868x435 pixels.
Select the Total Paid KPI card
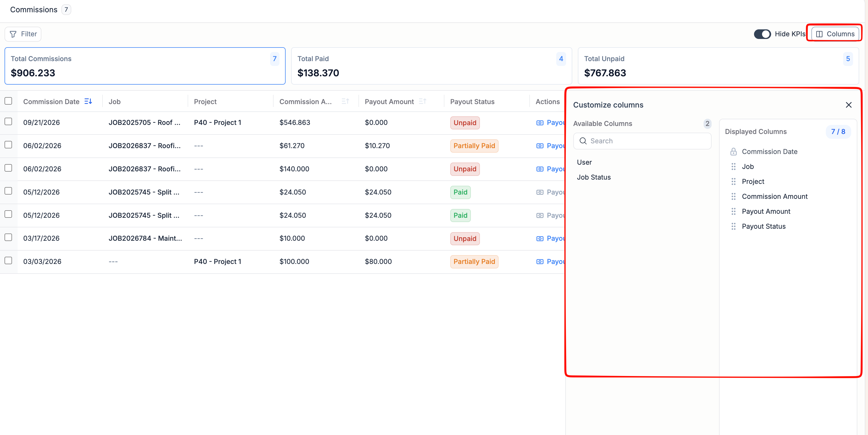click(431, 66)
